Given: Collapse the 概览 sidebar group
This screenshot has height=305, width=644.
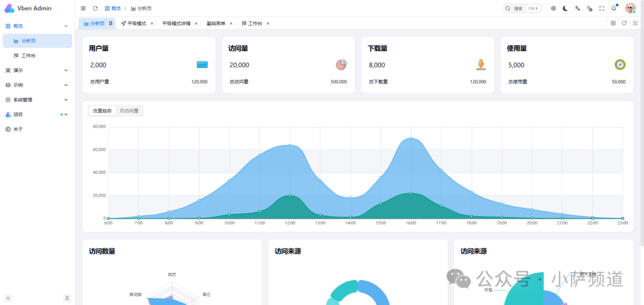Looking at the screenshot, I should pos(37,26).
